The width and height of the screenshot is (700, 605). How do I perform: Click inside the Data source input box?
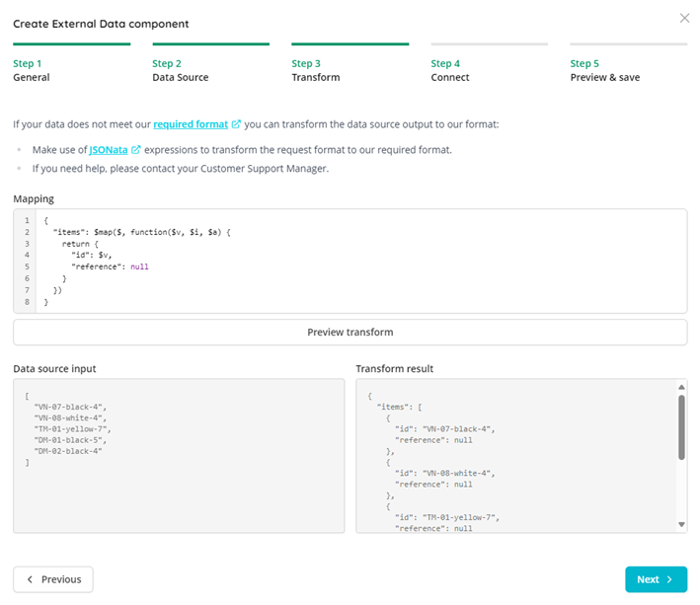(x=179, y=456)
